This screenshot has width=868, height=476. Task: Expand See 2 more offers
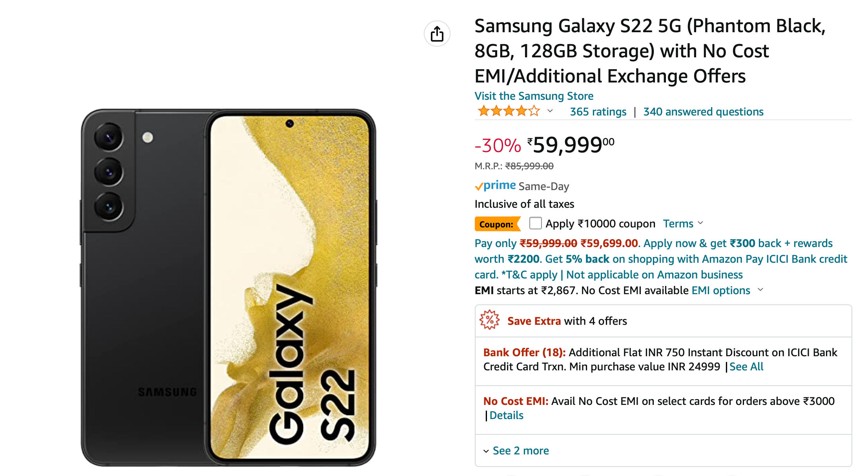point(516,450)
